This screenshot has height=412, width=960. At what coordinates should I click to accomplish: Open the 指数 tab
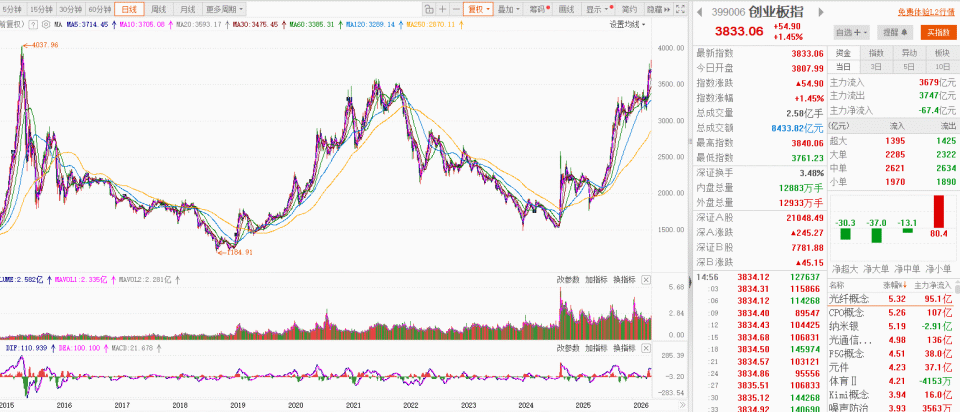pos(877,53)
